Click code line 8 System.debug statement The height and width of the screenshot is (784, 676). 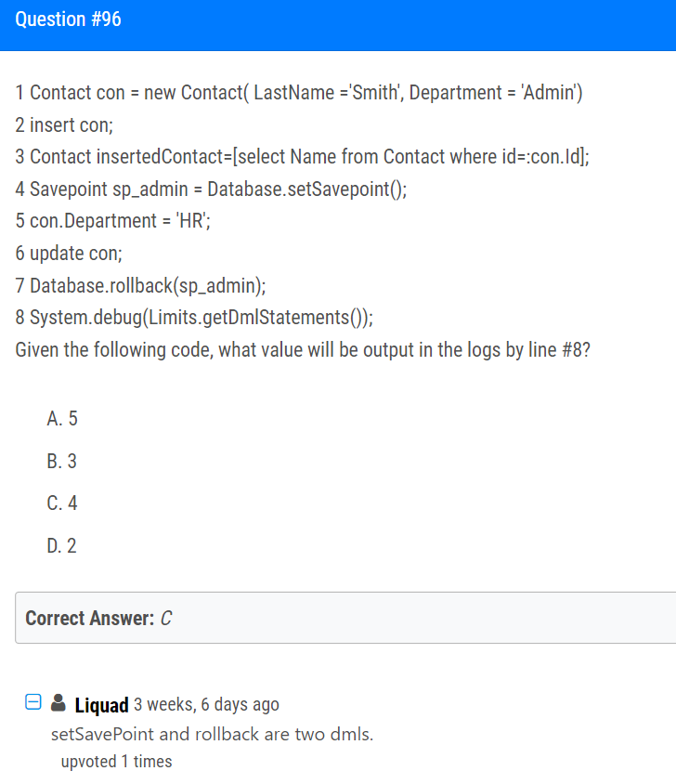(x=194, y=318)
